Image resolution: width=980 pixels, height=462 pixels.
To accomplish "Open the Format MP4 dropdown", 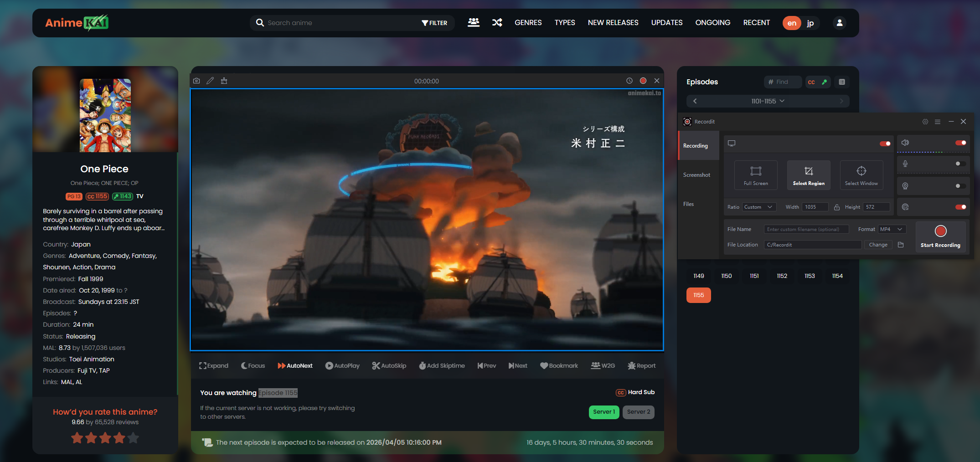I will tap(892, 229).
